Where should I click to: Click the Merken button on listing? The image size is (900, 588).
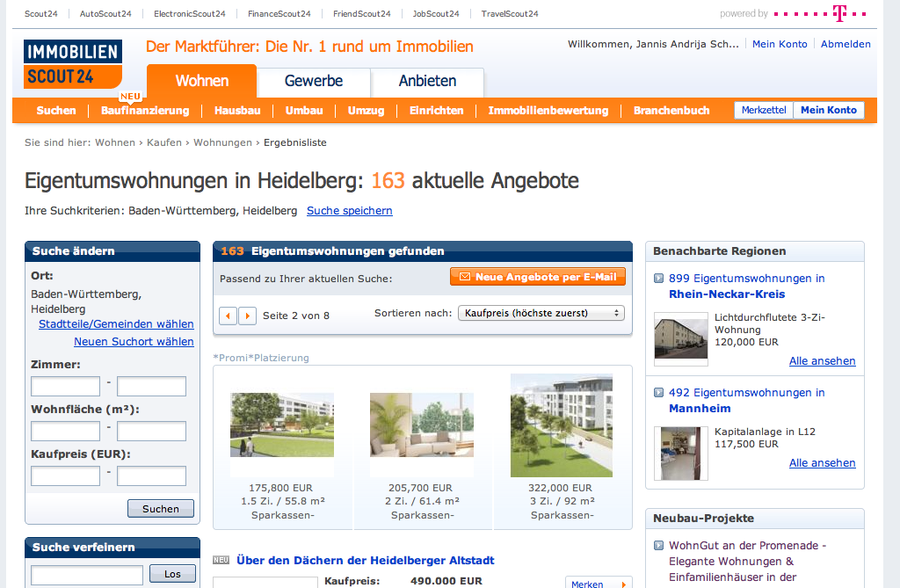(599, 582)
